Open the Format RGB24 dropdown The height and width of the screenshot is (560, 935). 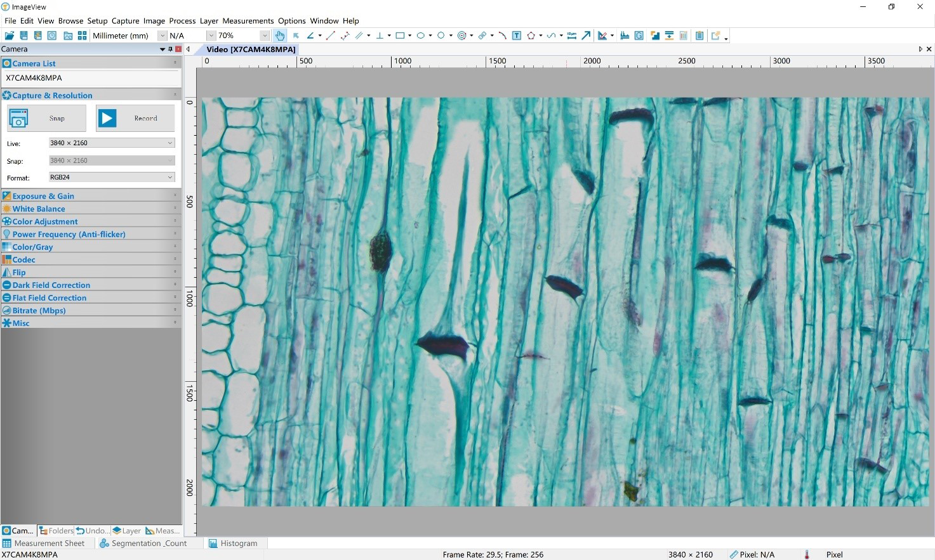[112, 178]
